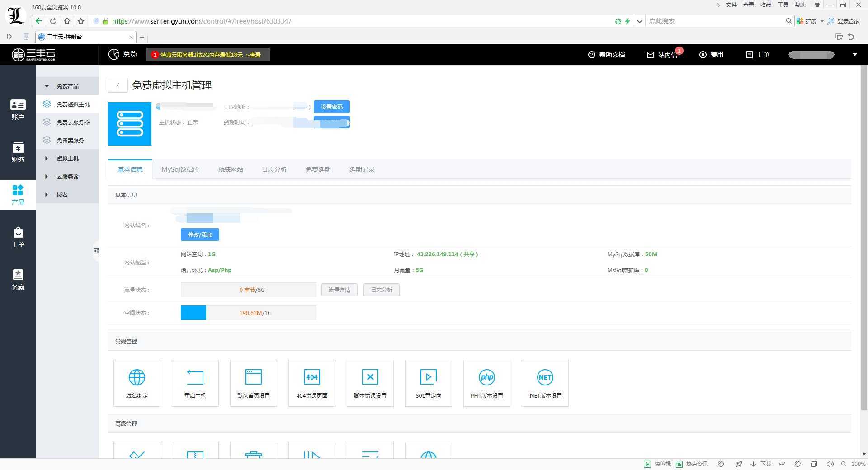Click the promo banner 特惠云服务器 查看
This screenshot has height=470, width=868.
pyautogui.click(x=208, y=55)
